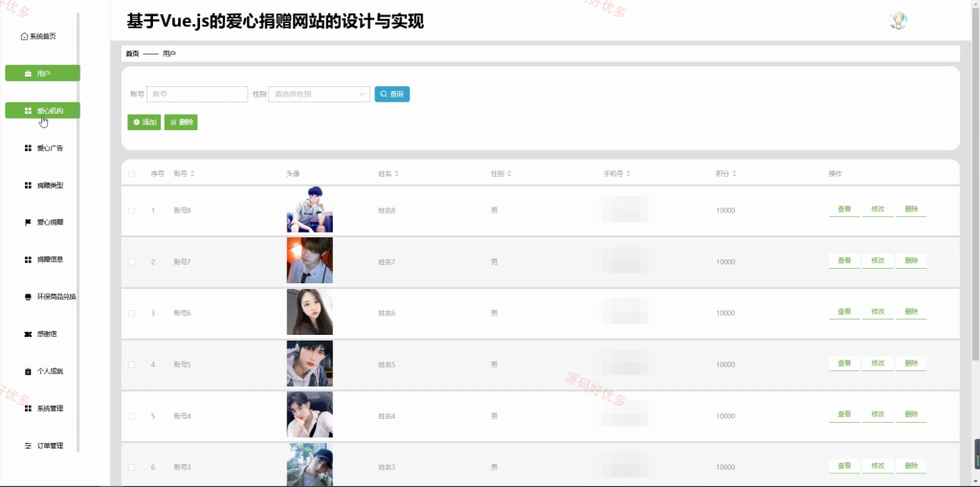Click the plus icon in 添加 button

[x=136, y=122]
